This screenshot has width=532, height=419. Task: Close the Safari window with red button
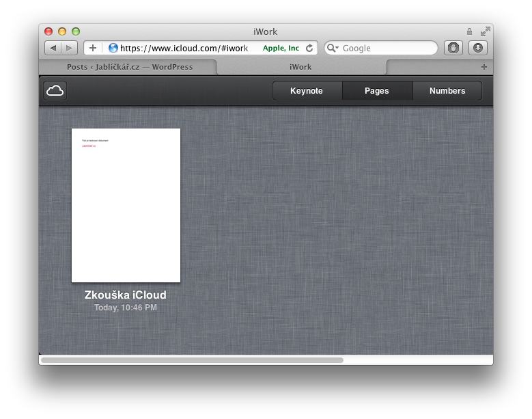48,31
